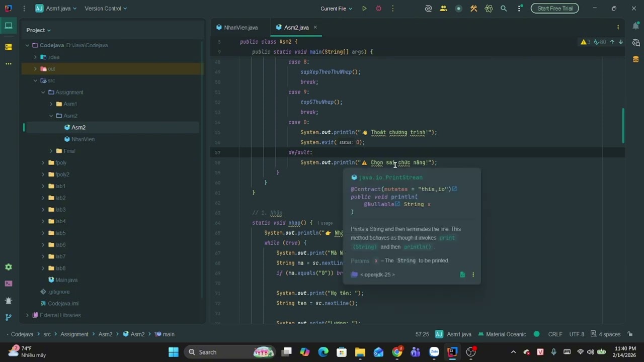
Task: Collapse the Codejava root folder
Action: click(x=27, y=45)
